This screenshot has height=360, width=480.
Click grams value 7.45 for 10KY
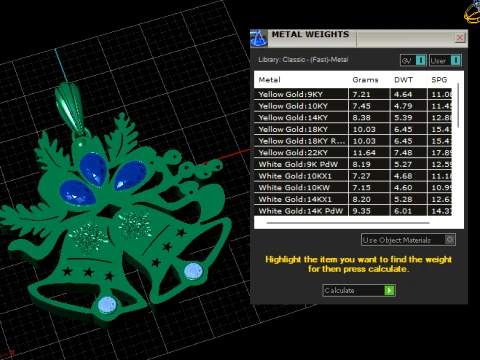tap(361, 106)
